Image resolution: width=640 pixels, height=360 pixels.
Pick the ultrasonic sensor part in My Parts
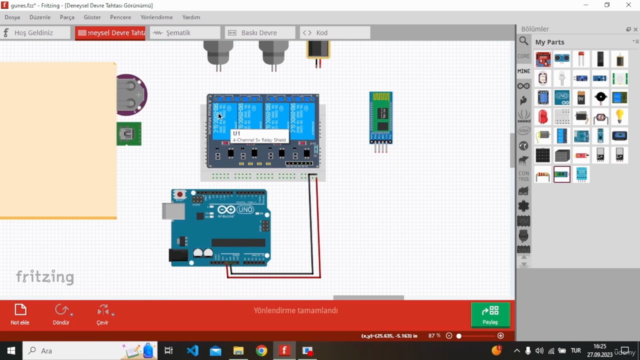click(x=562, y=59)
